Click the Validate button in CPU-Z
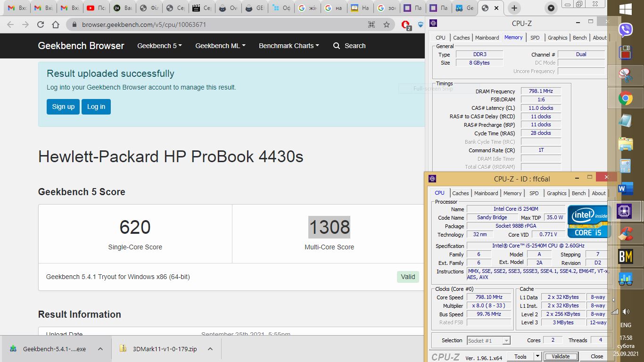 pos(561,356)
